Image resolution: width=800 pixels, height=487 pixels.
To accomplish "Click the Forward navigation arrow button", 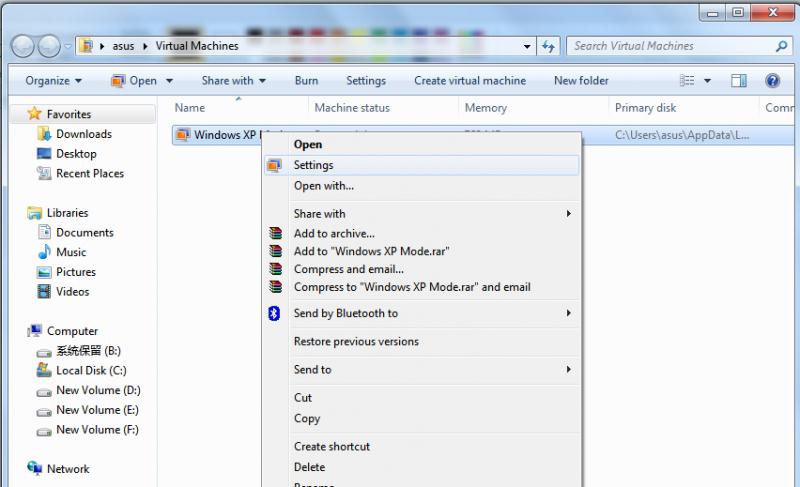I will tap(49, 46).
